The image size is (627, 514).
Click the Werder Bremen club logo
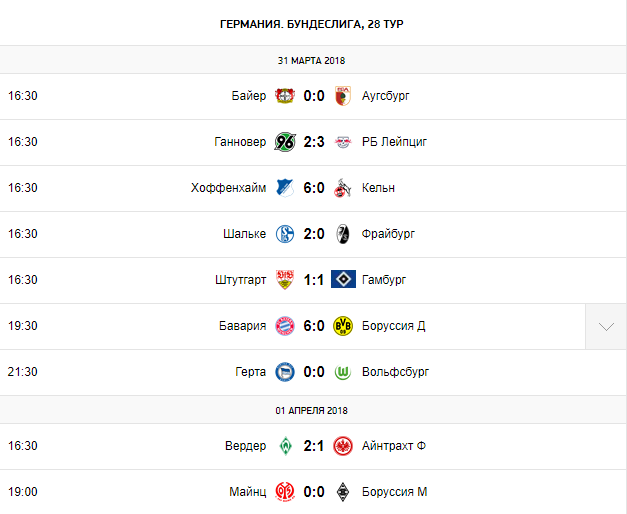click(285, 446)
